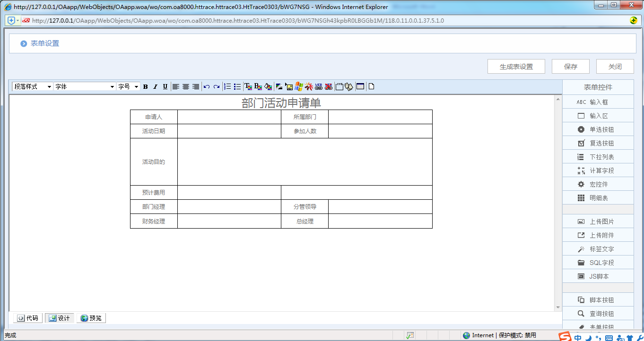
Task: Add an 上传图片 upload image control
Action: 598,222
